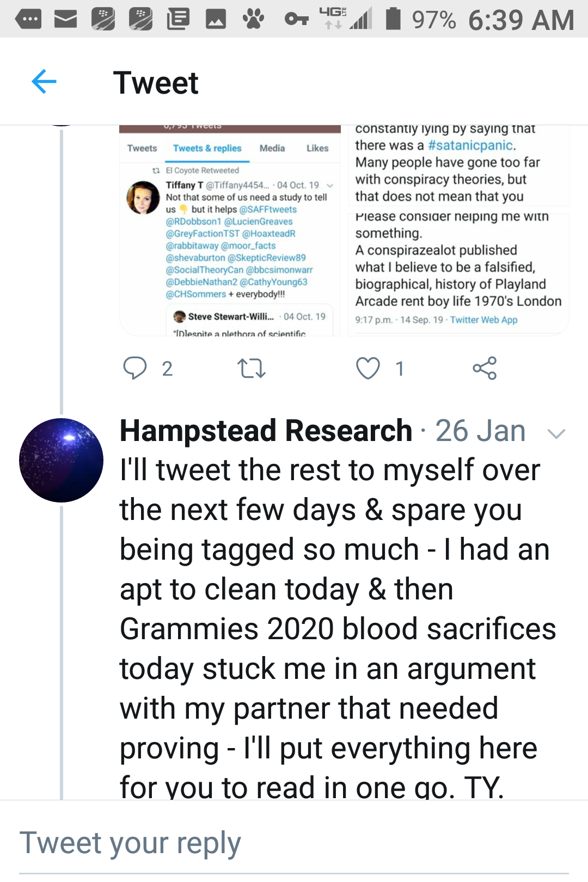Viewport: 588px width, 882px height.
Task: Open the right embedded tweet image
Action: coord(458,229)
